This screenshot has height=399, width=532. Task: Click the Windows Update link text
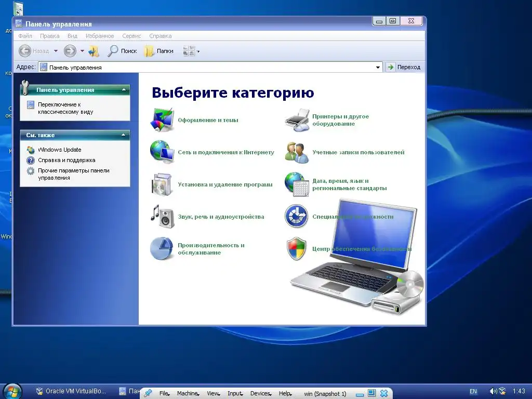click(60, 150)
